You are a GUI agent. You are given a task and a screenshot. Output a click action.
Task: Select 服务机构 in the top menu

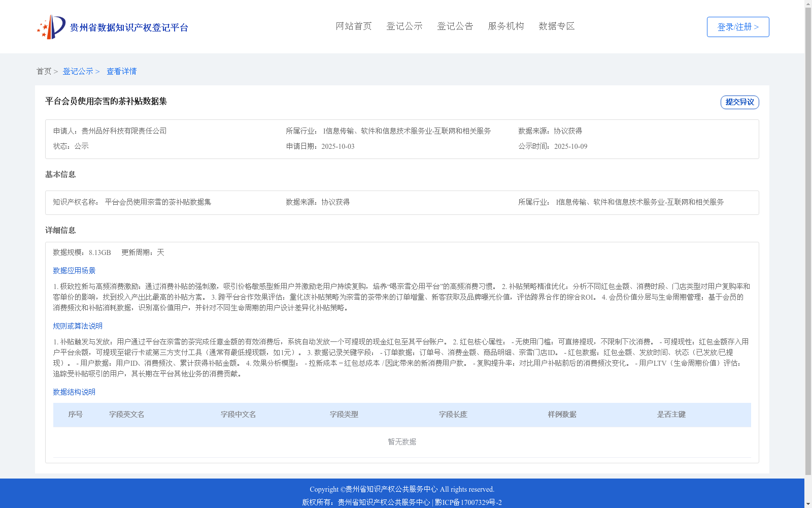506,26
